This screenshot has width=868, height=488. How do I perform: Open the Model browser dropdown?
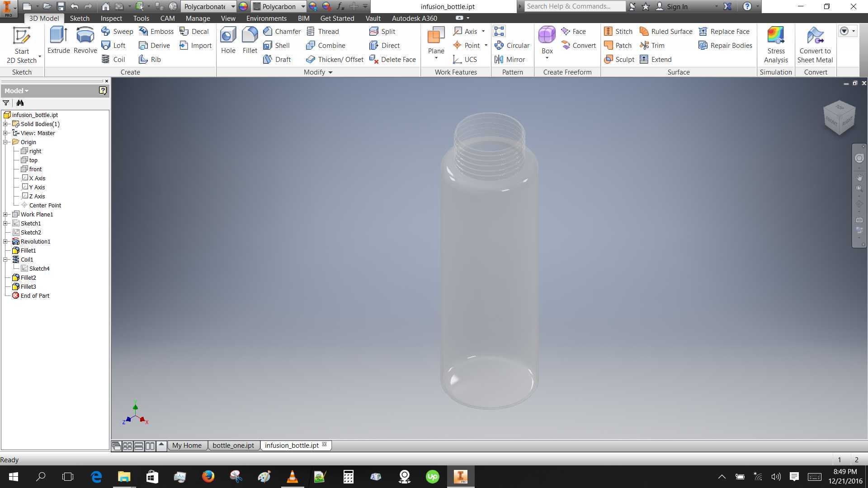coord(17,91)
